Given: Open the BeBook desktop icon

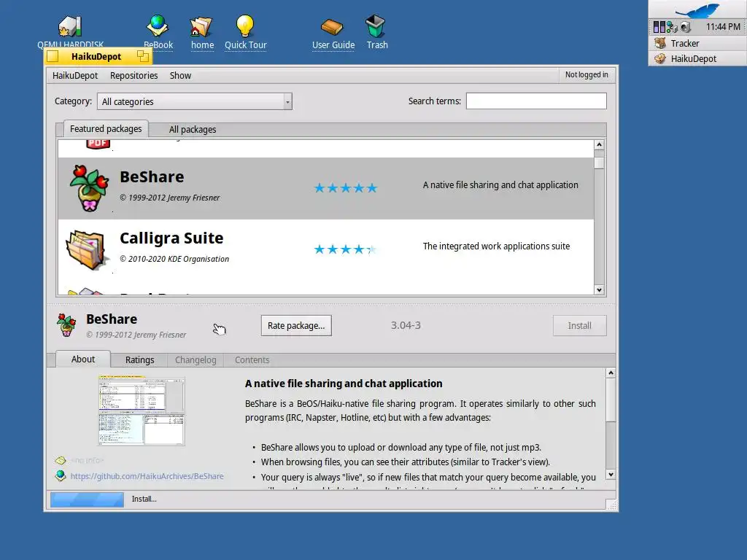Looking at the screenshot, I should click(x=158, y=26).
